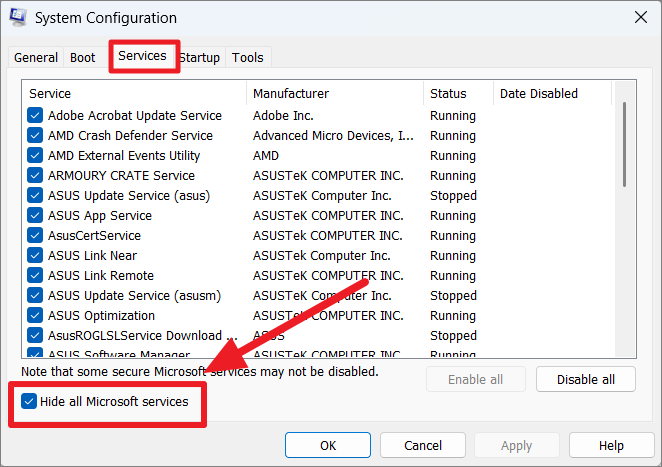Screen dimensions: 662x467
Task: Select the Adobe Acrobat Update Service row text
Action: pos(135,115)
